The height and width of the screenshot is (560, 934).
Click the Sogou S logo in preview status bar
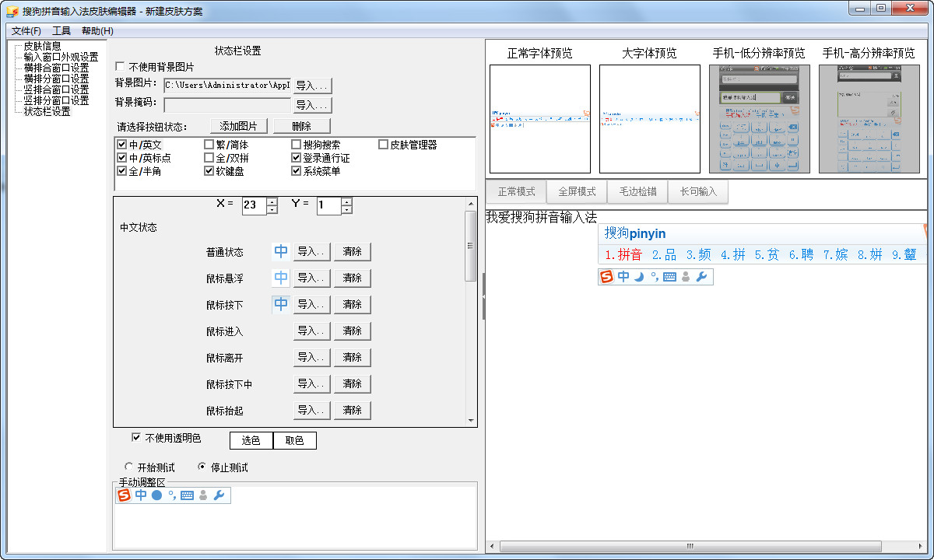[x=606, y=276]
